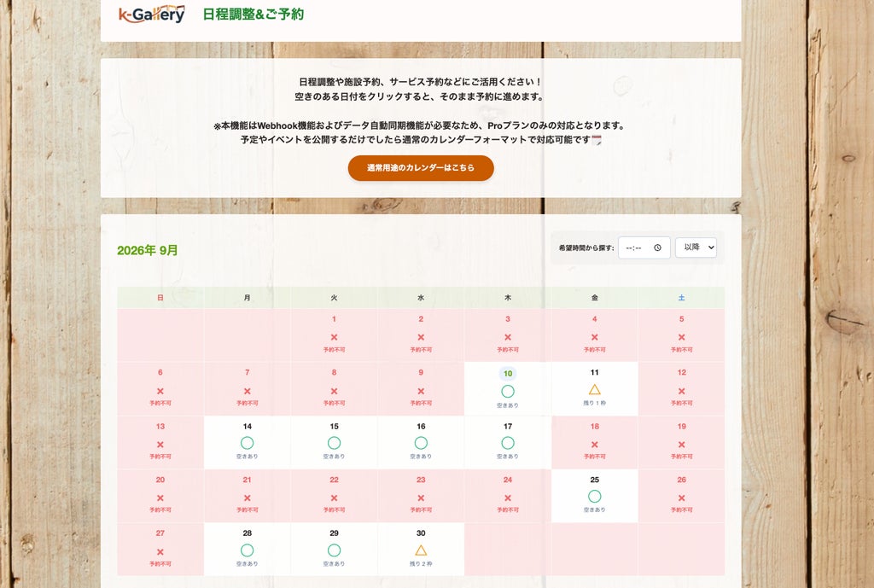This screenshot has height=588, width=874.
Task: Select date cell 29 with availability
Action: tap(334, 549)
